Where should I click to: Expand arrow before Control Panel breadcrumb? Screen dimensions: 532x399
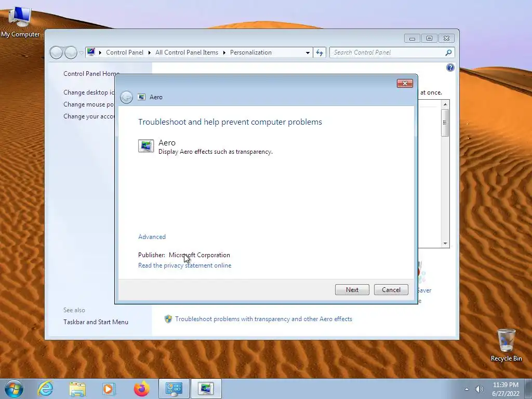100,52
